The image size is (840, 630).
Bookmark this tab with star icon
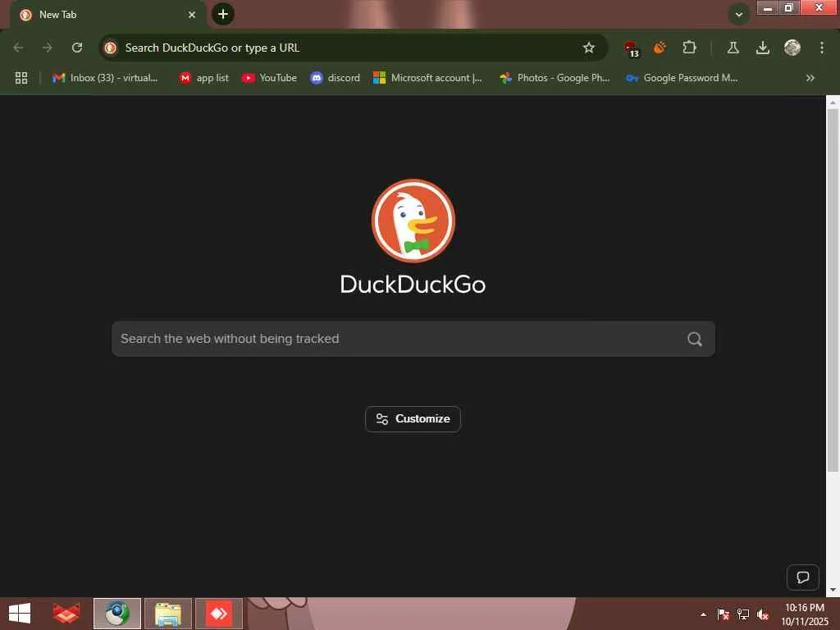pos(589,48)
